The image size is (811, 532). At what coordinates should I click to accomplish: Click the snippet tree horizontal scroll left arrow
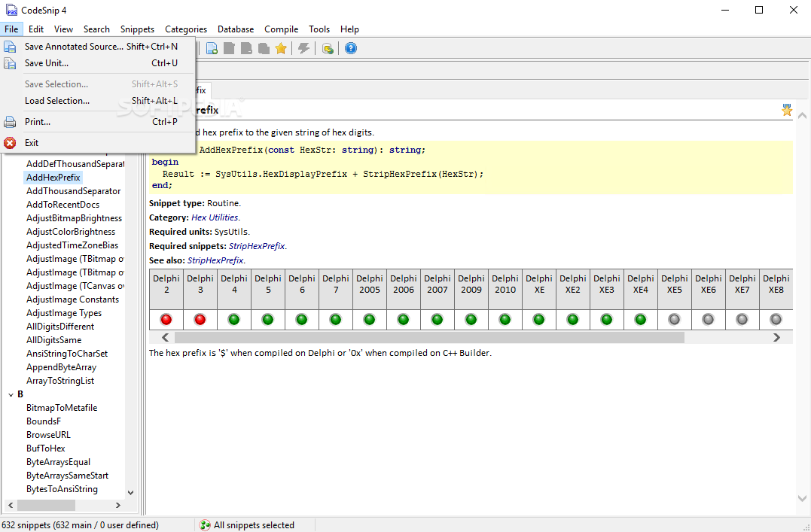pos(10,505)
